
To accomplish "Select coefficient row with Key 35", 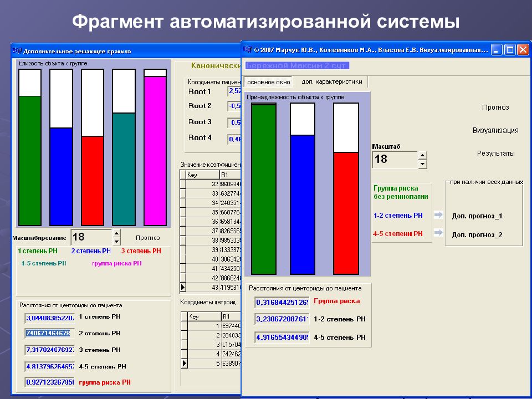I will [211, 212].
